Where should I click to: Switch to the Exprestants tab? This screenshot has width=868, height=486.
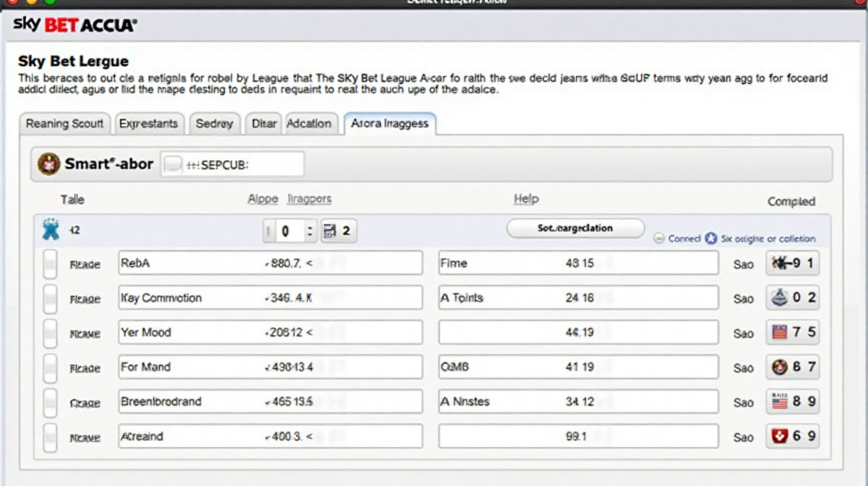148,124
